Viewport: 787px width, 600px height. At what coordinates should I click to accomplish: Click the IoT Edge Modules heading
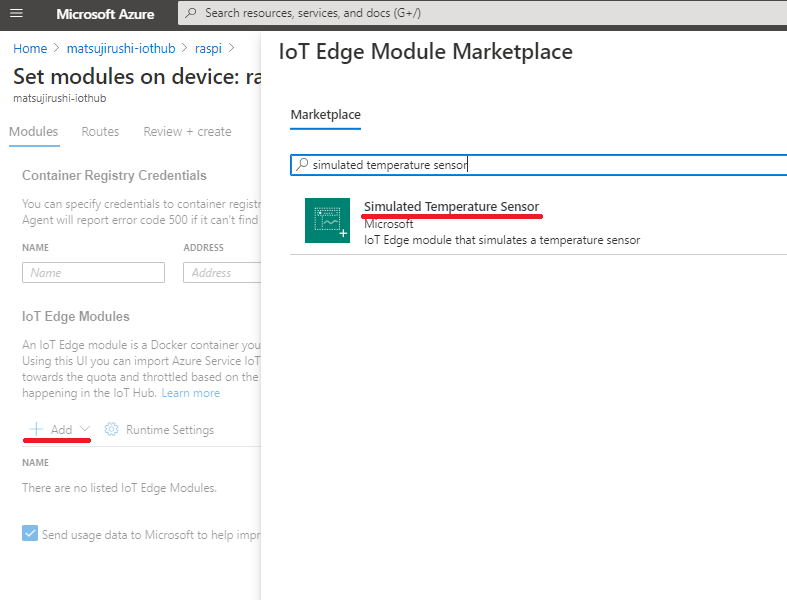tap(76, 316)
